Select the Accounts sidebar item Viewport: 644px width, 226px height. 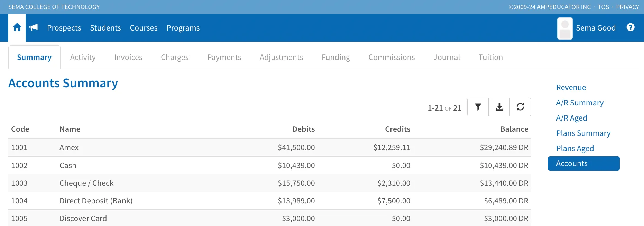pos(584,164)
